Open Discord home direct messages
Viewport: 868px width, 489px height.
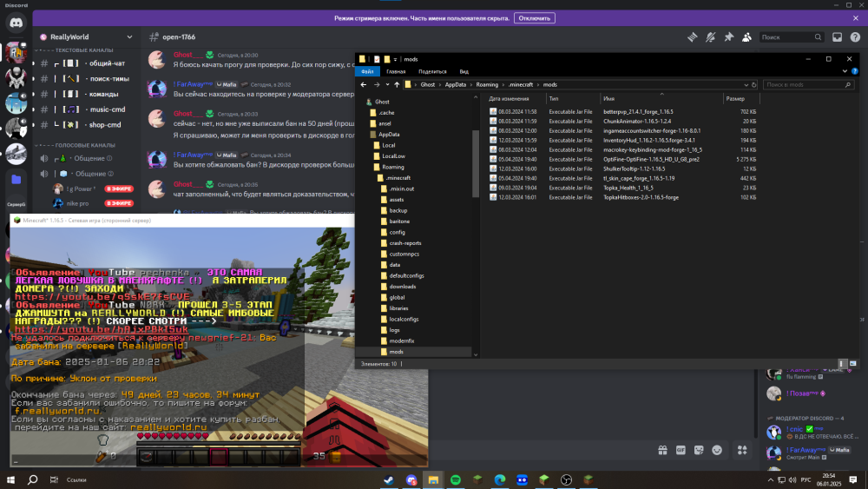coord(16,23)
